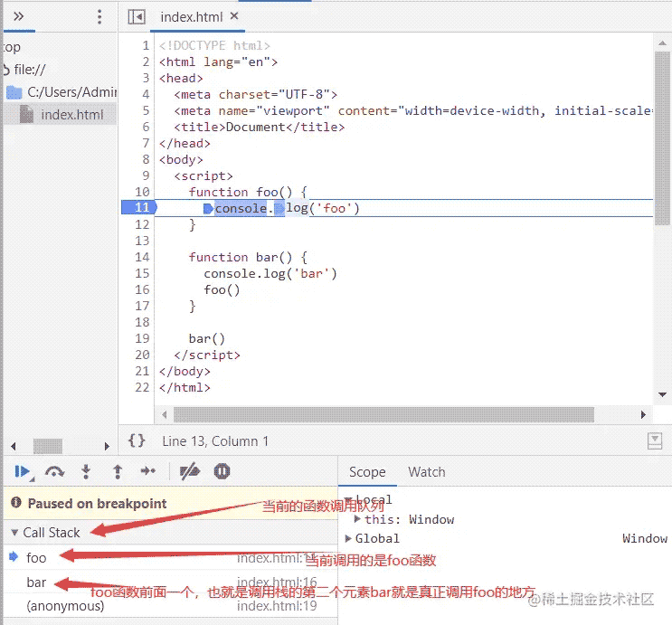Screen dimensions: 672x625
Task: Click line number 10 in the gutter
Action: point(142,192)
